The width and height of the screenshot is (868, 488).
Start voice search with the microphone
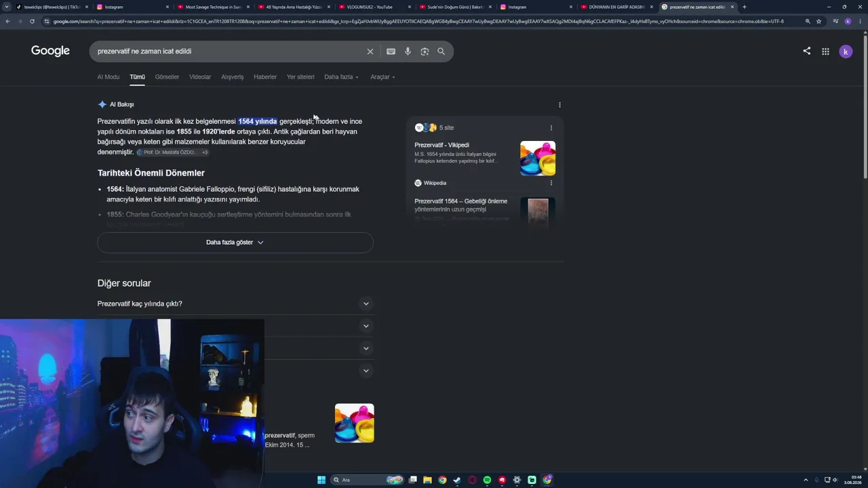[x=408, y=52]
